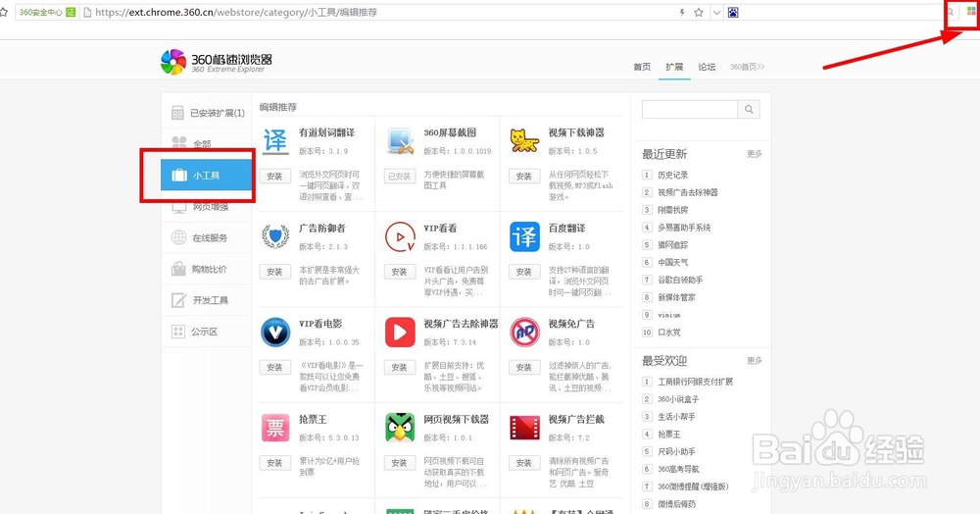
Task: Click the browser URL address field
Action: (378, 13)
